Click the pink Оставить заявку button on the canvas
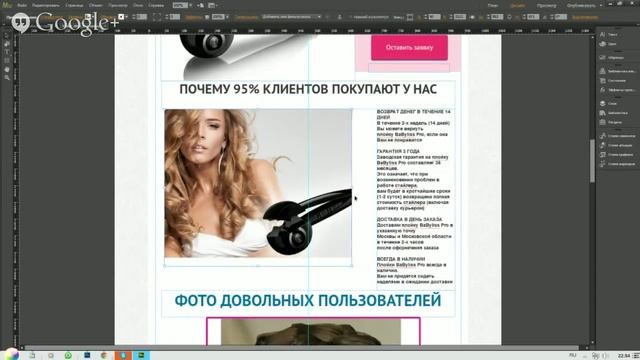The image size is (640, 360). pyautogui.click(x=409, y=47)
